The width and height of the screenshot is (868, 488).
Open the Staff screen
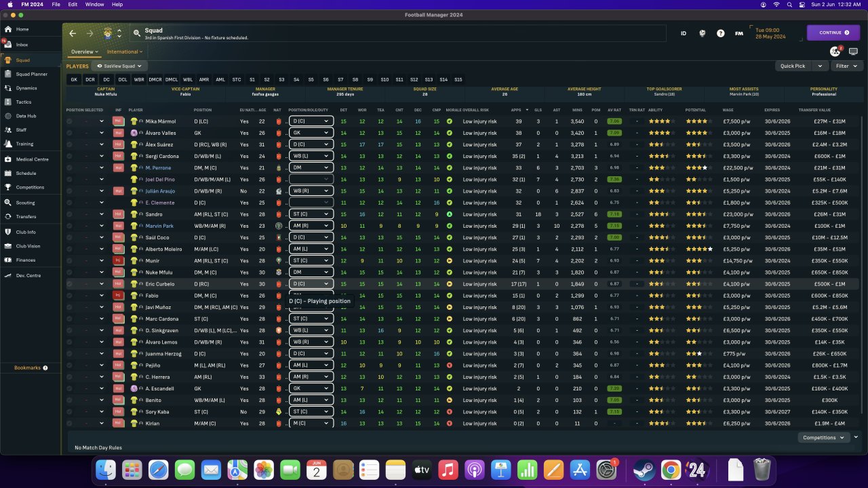coord(21,129)
